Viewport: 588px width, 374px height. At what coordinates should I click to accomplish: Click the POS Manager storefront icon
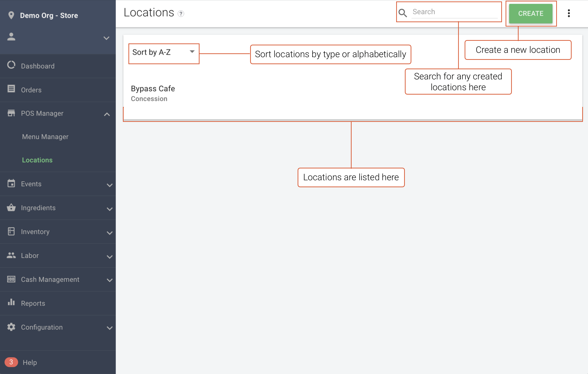11,113
